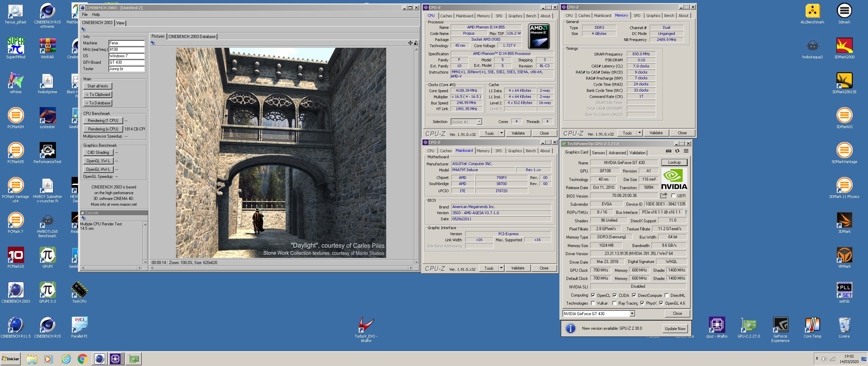Open the SuperPiMod desktop icon

[16, 48]
